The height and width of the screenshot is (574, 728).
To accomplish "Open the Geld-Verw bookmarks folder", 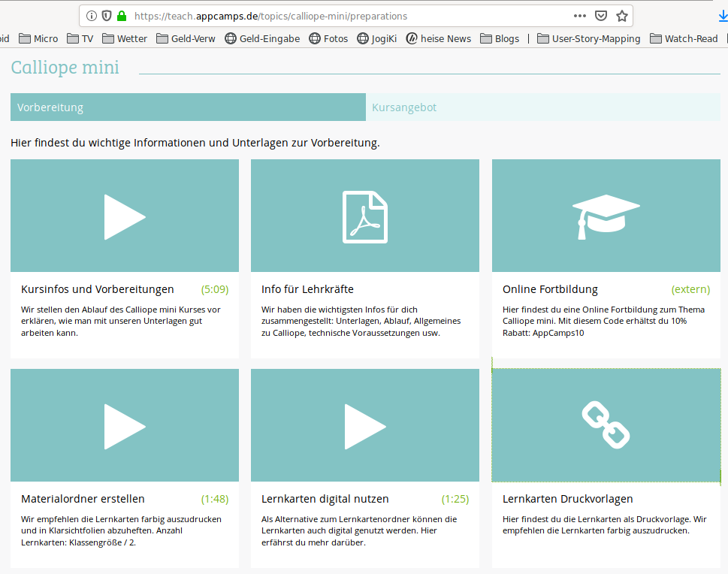I will pos(186,38).
